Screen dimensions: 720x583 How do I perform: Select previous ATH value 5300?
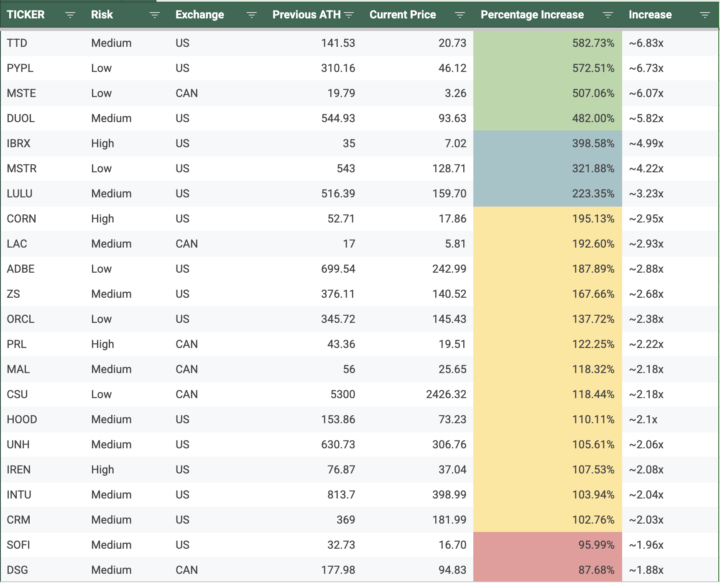(315, 394)
